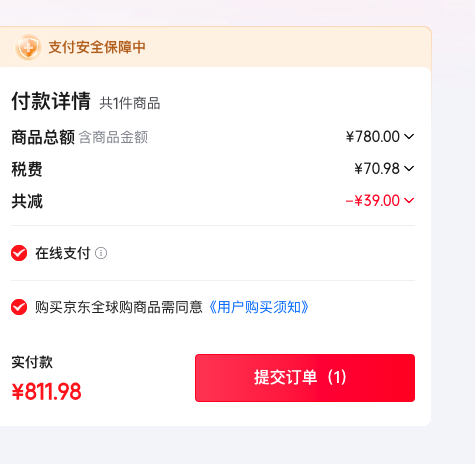Open the 《用户购买须知》 link
Image resolution: width=475 pixels, height=464 pixels.
259,307
